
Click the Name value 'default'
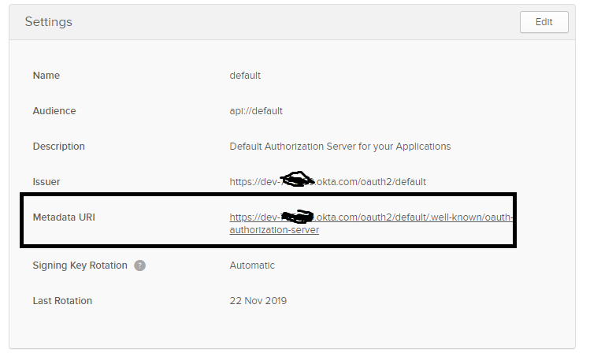[x=245, y=76]
